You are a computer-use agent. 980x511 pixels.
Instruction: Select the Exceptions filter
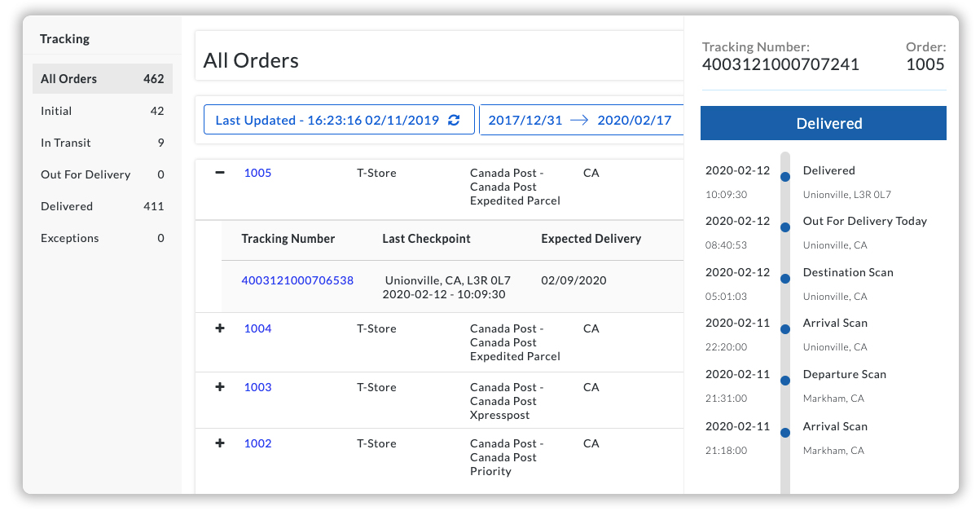point(70,238)
